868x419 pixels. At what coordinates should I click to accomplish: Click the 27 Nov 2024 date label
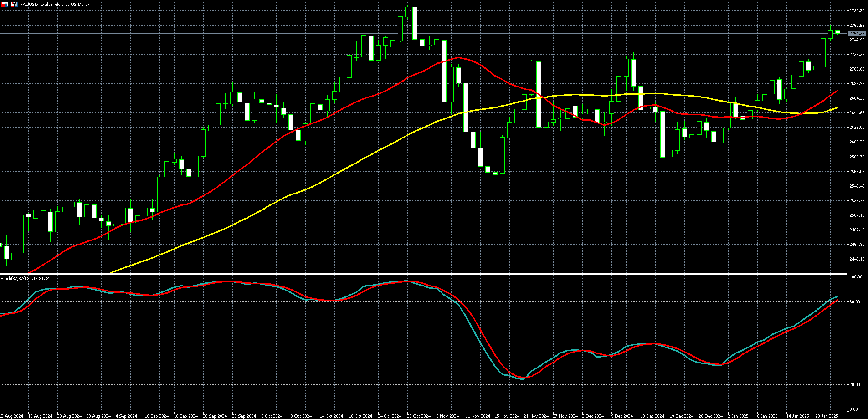click(x=565, y=416)
